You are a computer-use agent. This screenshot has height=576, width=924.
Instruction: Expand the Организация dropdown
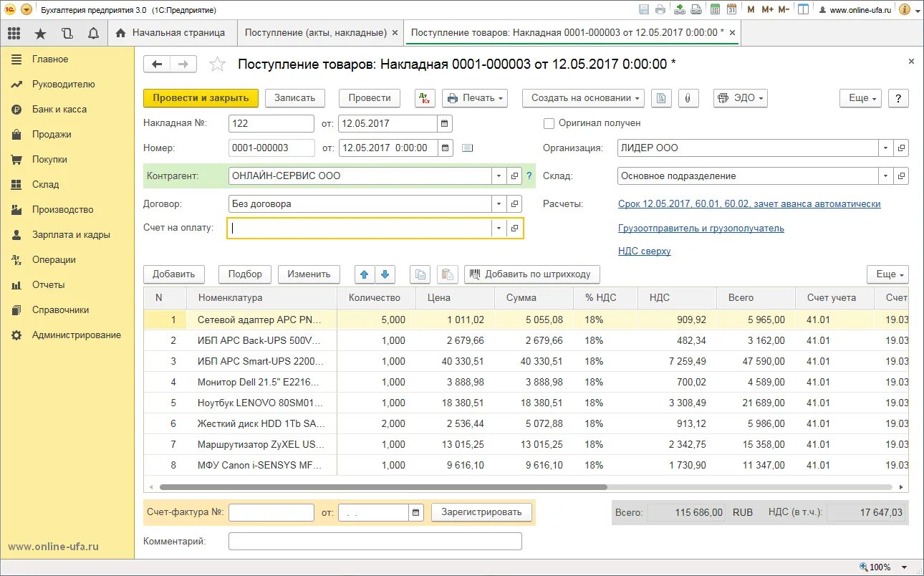(887, 148)
